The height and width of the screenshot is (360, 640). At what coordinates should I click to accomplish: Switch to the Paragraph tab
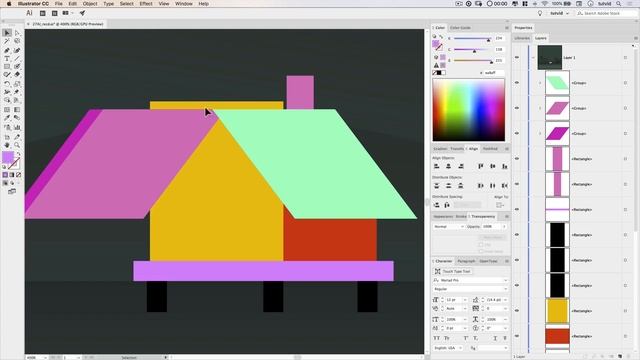coord(466,261)
